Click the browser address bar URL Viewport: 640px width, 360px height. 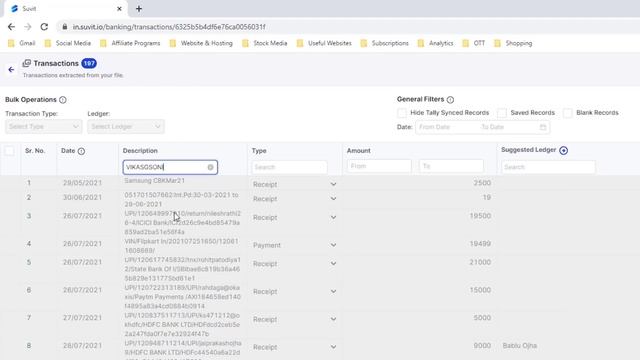tap(169, 27)
